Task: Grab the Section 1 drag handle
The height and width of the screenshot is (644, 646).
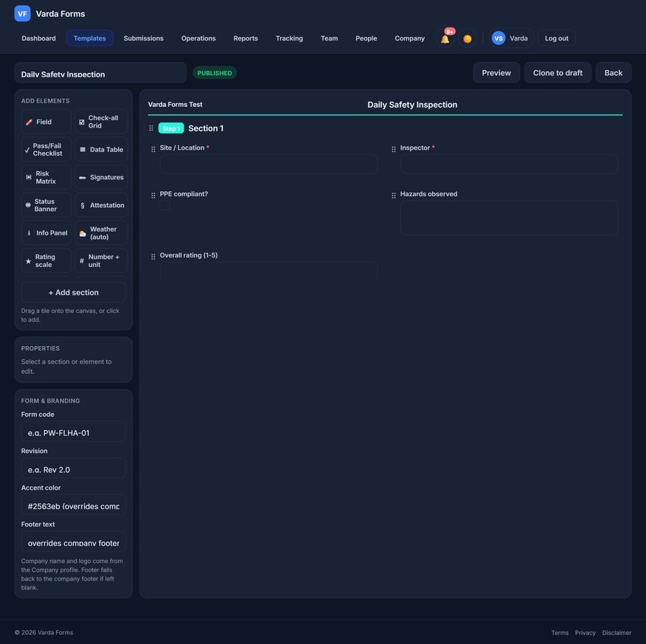Action: pyautogui.click(x=151, y=128)
